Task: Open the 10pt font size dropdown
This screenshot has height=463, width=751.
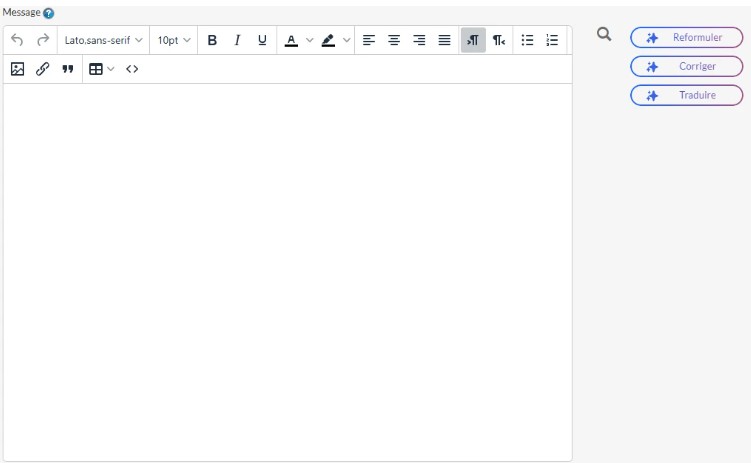Action: (x=174, y=40)
